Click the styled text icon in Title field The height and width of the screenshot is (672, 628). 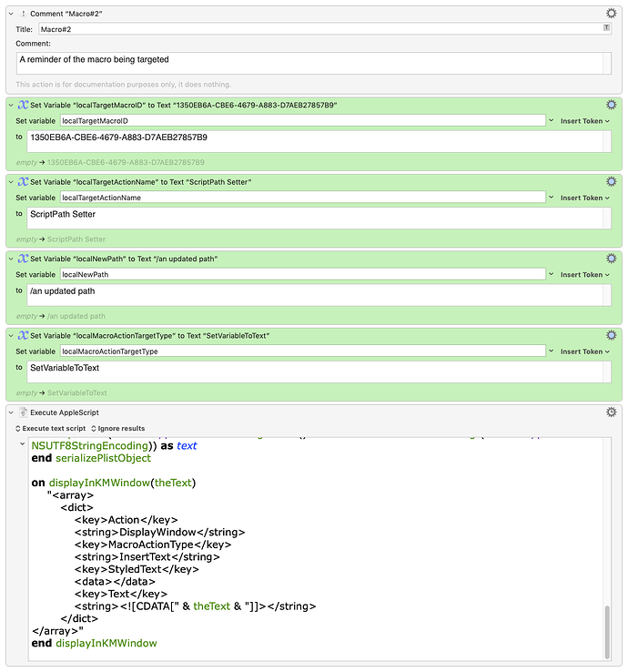click(606, 29)
